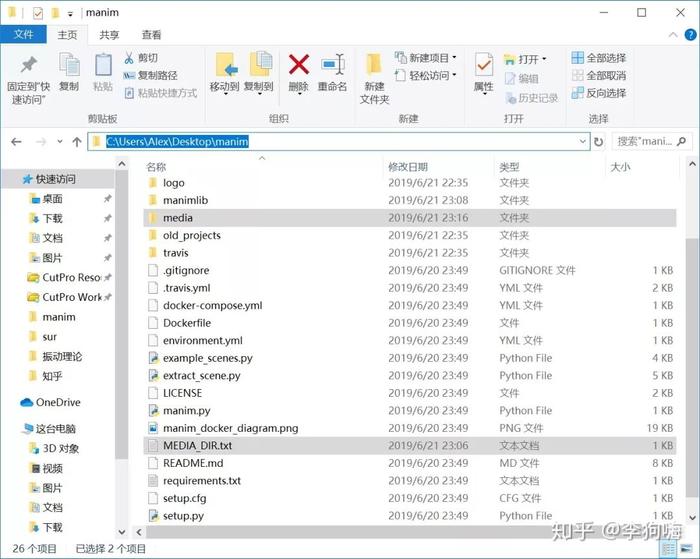Open New item (新建项目) dropdown

[x=426, y=58]
